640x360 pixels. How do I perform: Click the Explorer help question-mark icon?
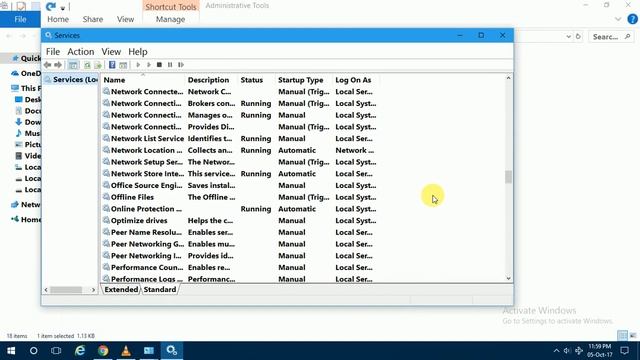632,19
